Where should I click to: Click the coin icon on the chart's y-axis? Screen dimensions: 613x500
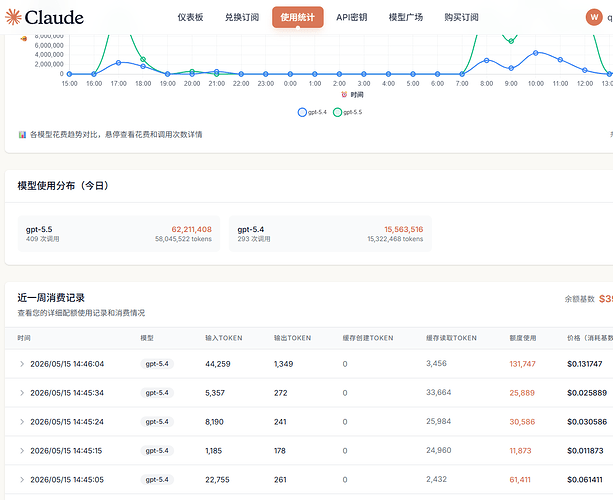(24, 38)
